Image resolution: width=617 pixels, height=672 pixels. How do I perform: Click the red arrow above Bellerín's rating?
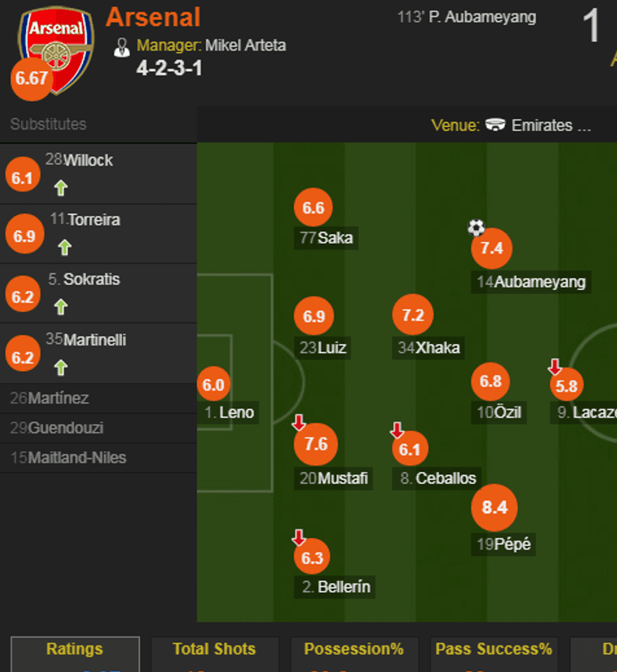coord(299,537)
